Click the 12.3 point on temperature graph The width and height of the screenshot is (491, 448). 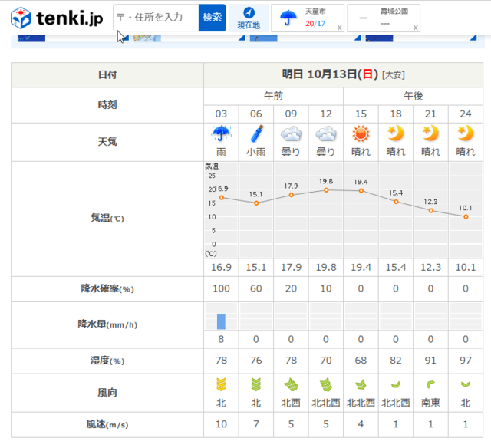pyautogui.click(x=431, y=211)
